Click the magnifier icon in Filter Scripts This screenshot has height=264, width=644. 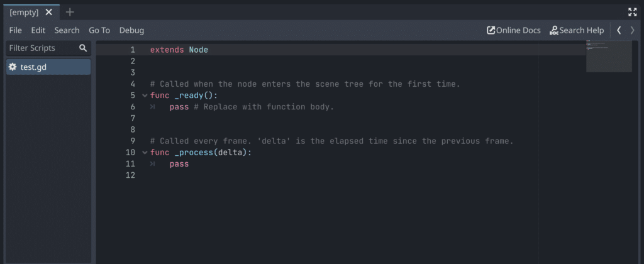pyautogui.click(x=83, y=48)
